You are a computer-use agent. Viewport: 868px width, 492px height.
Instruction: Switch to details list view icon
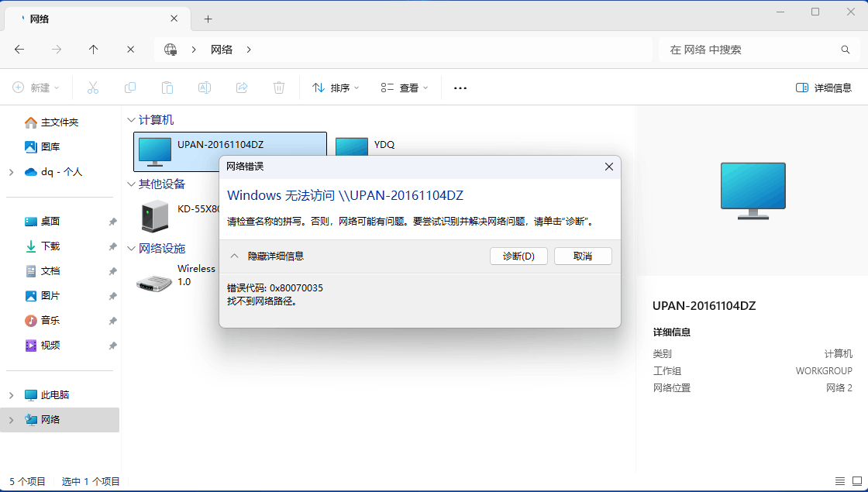click(840, 481)
